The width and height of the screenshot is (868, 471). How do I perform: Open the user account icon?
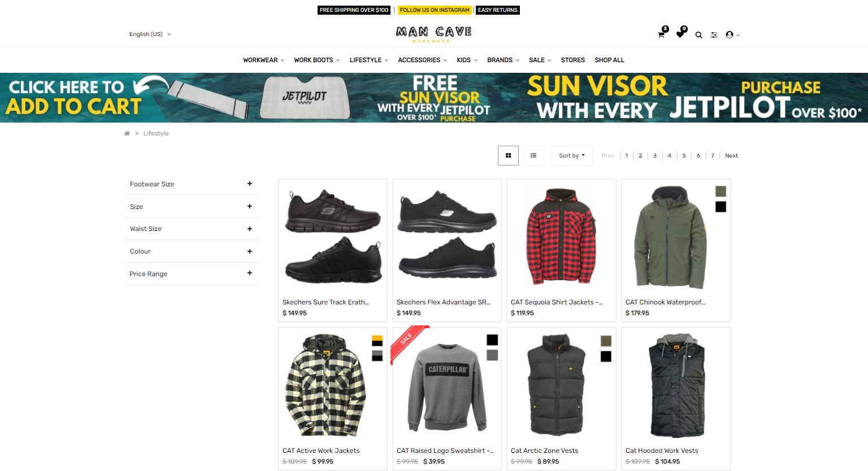(730, 35)
